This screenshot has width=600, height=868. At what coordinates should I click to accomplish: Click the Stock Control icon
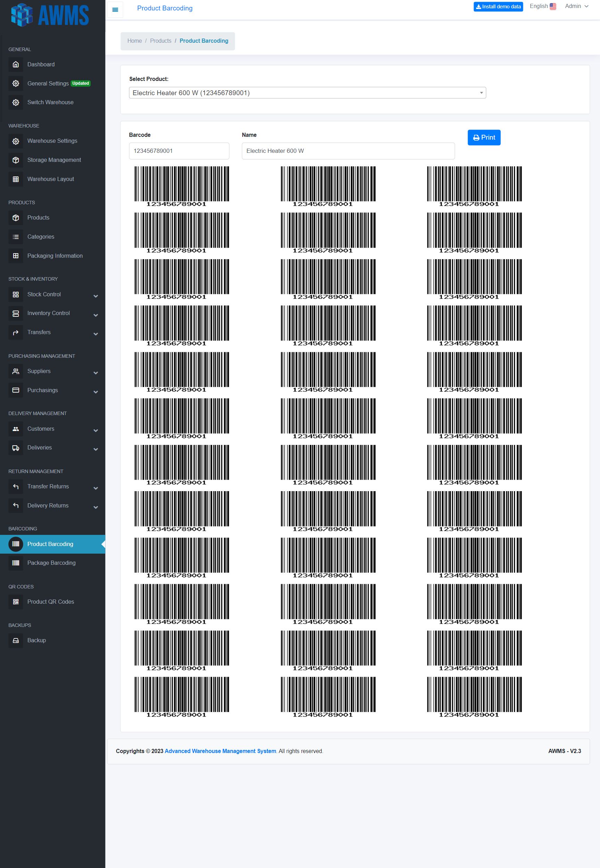pyautogui.click(x=16, y=295)
